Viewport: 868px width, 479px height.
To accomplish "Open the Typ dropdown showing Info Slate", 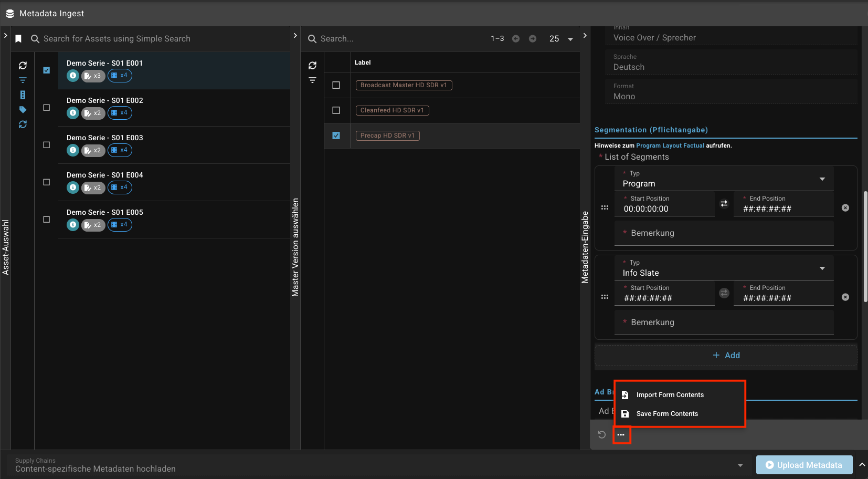I will pyautogui.click(x=724, y=268).
